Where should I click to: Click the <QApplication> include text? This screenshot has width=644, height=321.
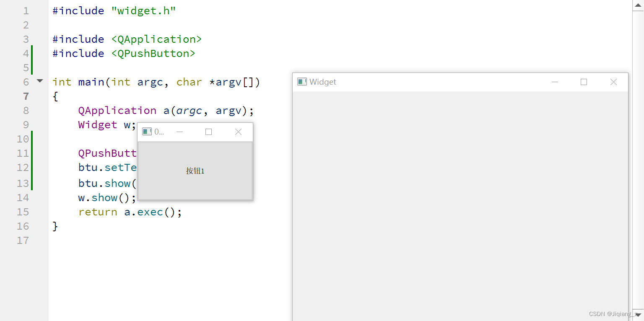click(156, 39)
